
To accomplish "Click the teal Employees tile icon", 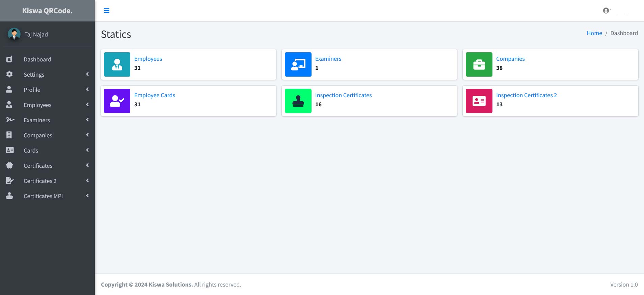I will [x=117, y=64].
